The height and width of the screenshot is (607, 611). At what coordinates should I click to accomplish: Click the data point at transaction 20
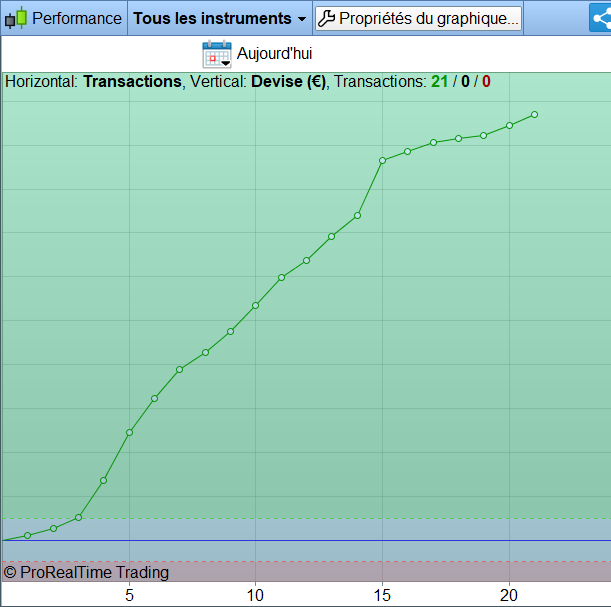click(x=509, y=125)
